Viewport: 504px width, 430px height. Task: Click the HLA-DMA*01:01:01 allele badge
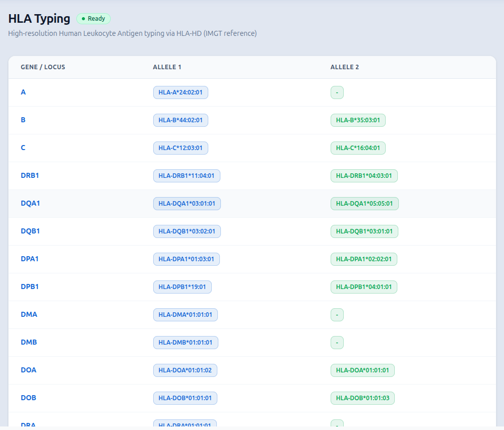186,315
